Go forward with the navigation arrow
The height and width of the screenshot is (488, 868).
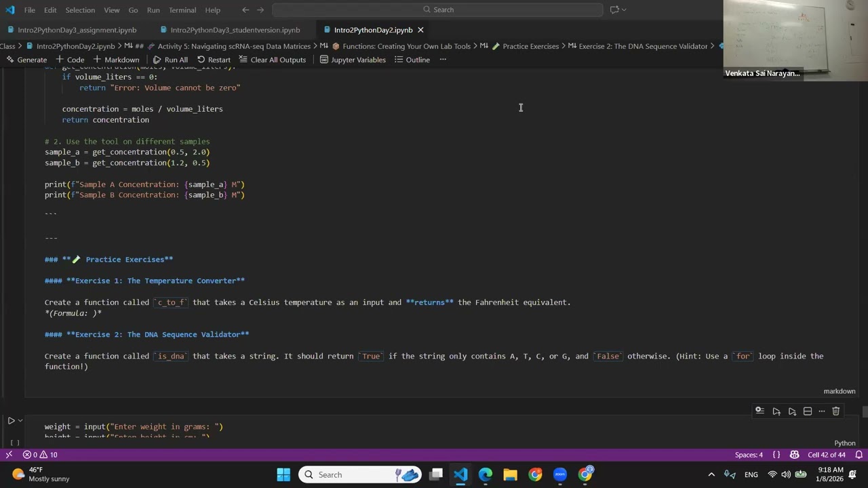[x=260, y=9]
